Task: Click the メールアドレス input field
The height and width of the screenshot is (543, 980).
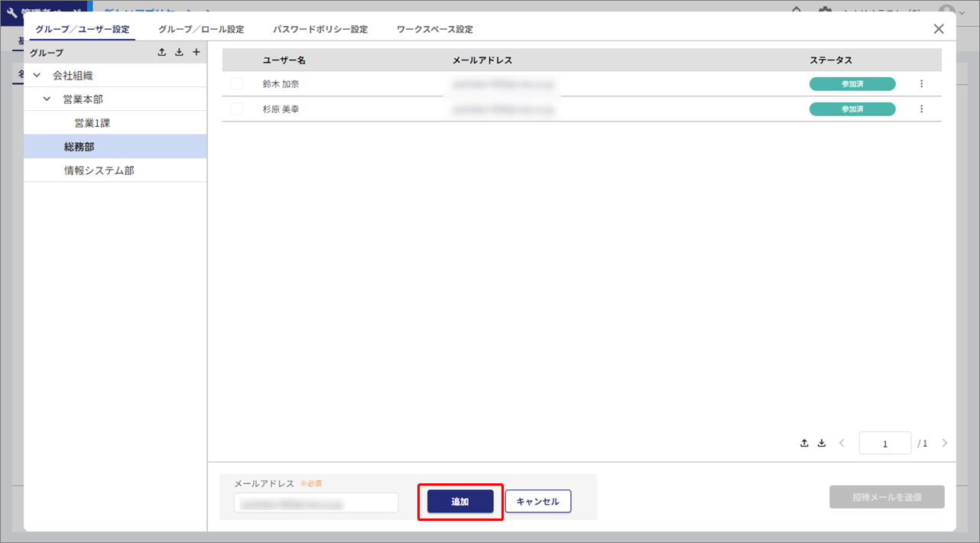Action: [x=316, y=503]
